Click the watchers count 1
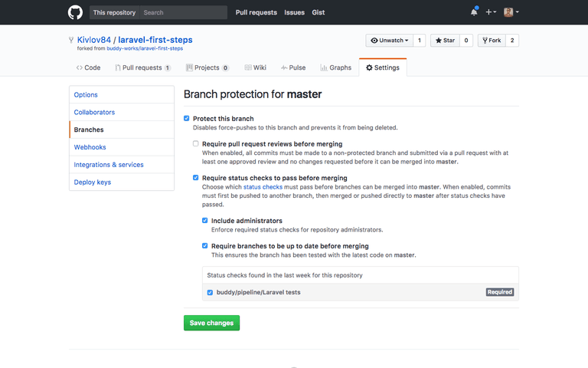Viewport: 588px width, 368px height. pos(420,41)
